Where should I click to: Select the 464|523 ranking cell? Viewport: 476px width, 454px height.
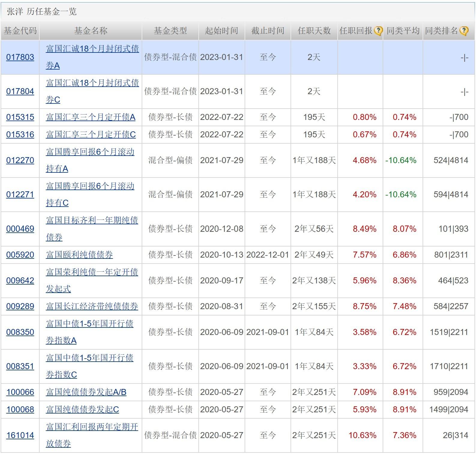pos(453,281)
